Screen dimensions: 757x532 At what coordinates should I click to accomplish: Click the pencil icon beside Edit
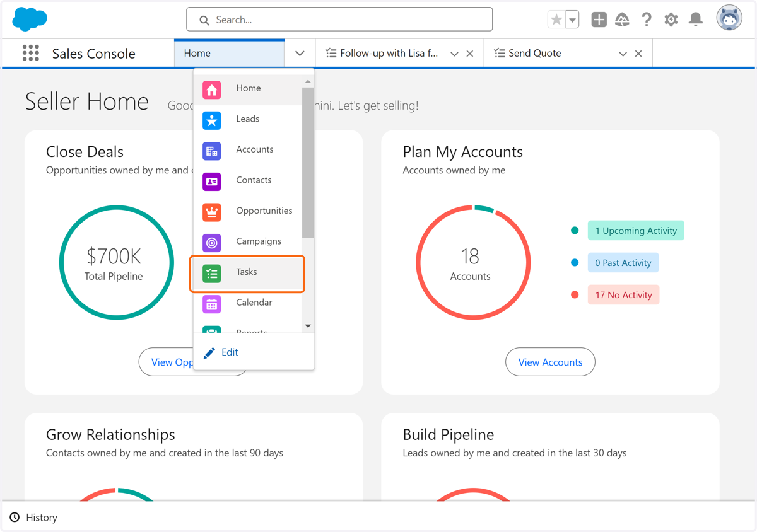coord(209,353)
